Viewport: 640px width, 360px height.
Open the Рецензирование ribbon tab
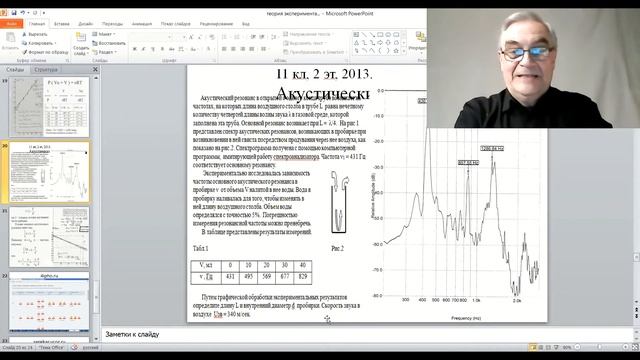(216, 24)
